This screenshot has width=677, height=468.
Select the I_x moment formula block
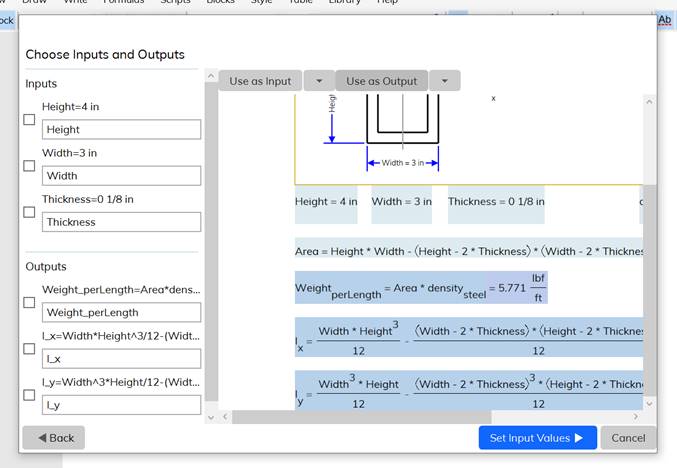click(469, 337)
